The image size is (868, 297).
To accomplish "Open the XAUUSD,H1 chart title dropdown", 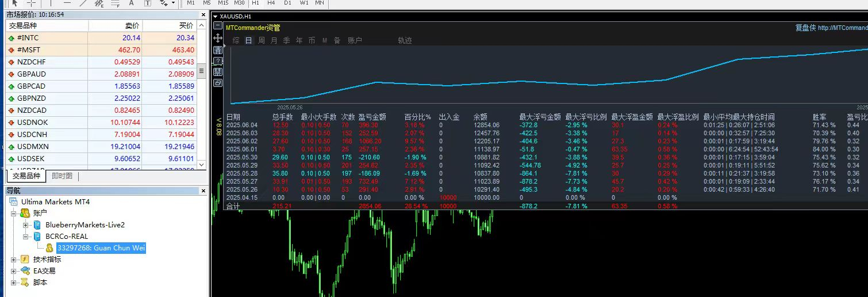I will click(x=215, y=17).
